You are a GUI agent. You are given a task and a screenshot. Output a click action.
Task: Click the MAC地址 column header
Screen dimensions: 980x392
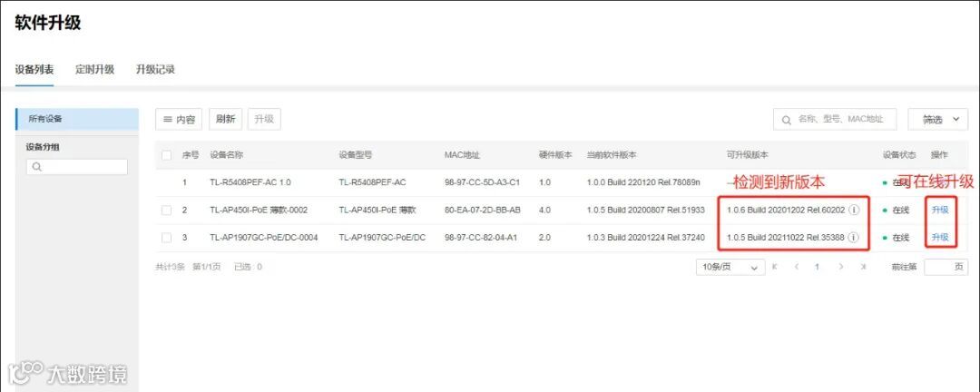[x=462, y=155]
